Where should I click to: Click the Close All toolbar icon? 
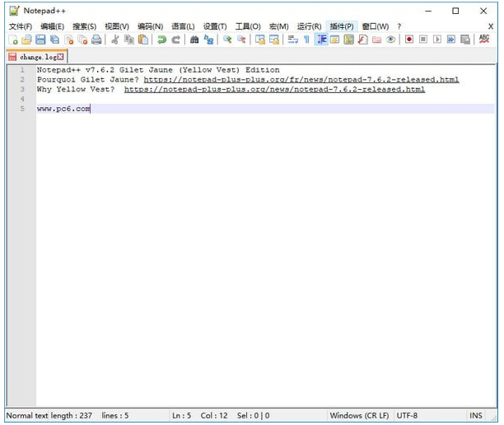(x=82, y=40)
